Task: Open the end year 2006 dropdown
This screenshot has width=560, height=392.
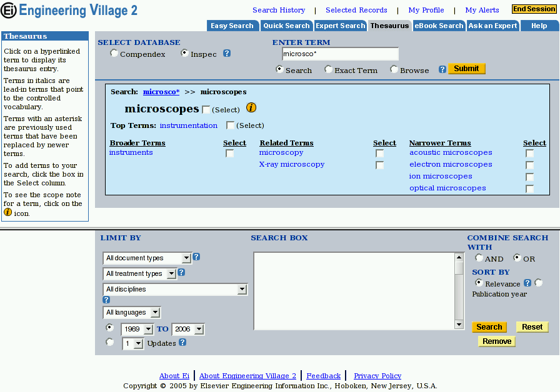Action: click(188, 329)
